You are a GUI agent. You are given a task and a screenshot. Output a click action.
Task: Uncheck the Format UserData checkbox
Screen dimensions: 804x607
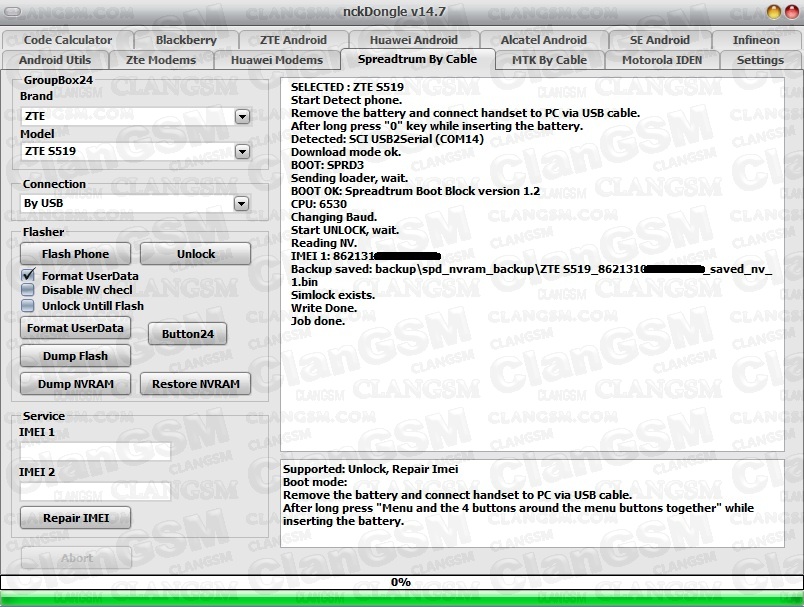tap(28, 275)
